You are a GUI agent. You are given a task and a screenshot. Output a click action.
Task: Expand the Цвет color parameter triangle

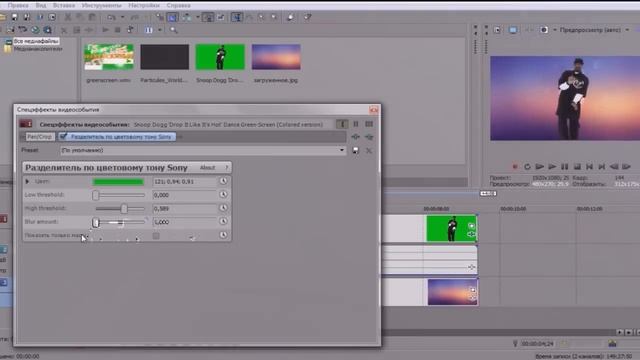pos(27,181)
